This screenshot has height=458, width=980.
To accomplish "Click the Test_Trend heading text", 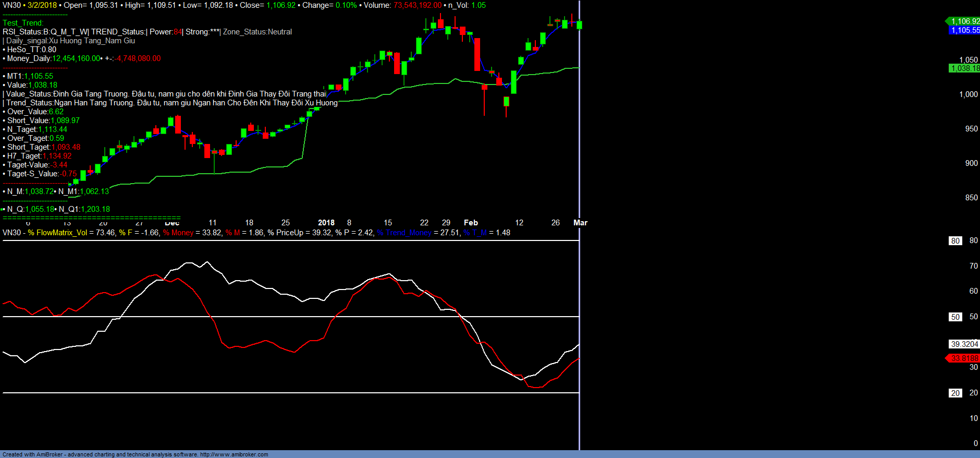I will click(23, 23).
